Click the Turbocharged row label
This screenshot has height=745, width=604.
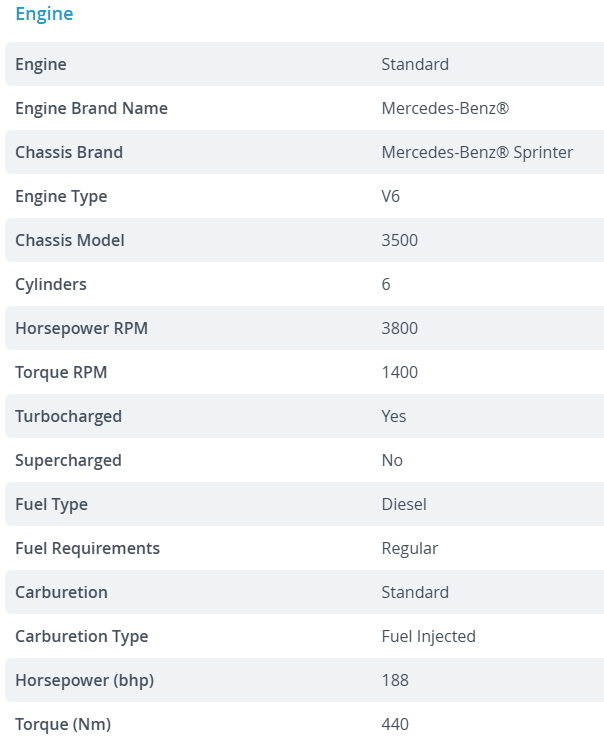[x=68, y=416]
